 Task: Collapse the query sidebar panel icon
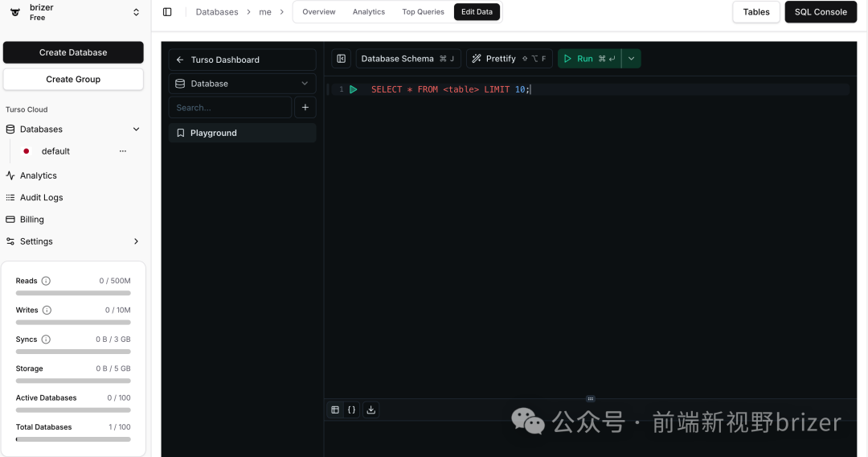pyautogui.click(x=342, y=59)
